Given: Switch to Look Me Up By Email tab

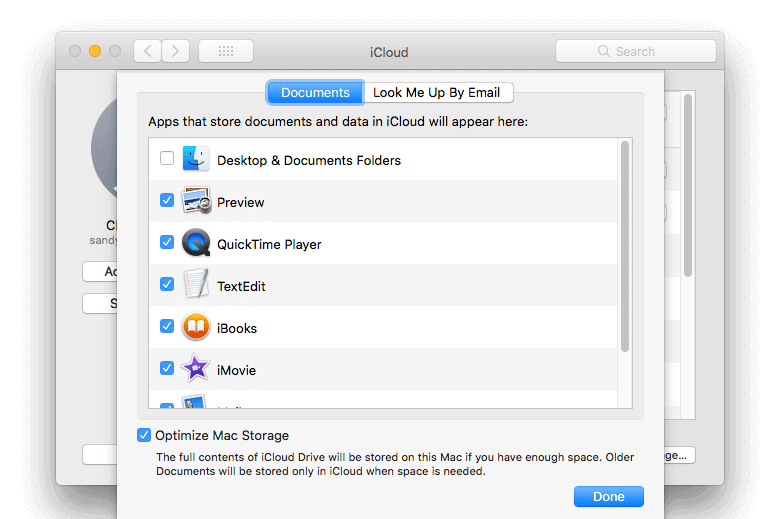Looking at the screenshot, I should [437, 92].
